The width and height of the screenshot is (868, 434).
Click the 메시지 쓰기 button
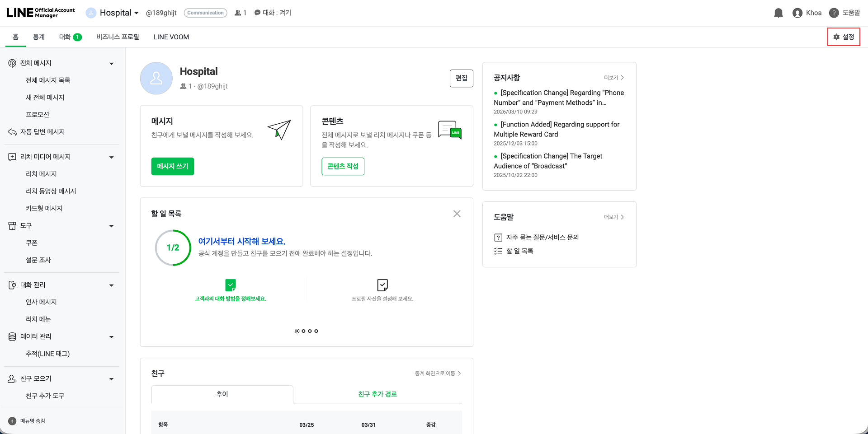(172, 166)
